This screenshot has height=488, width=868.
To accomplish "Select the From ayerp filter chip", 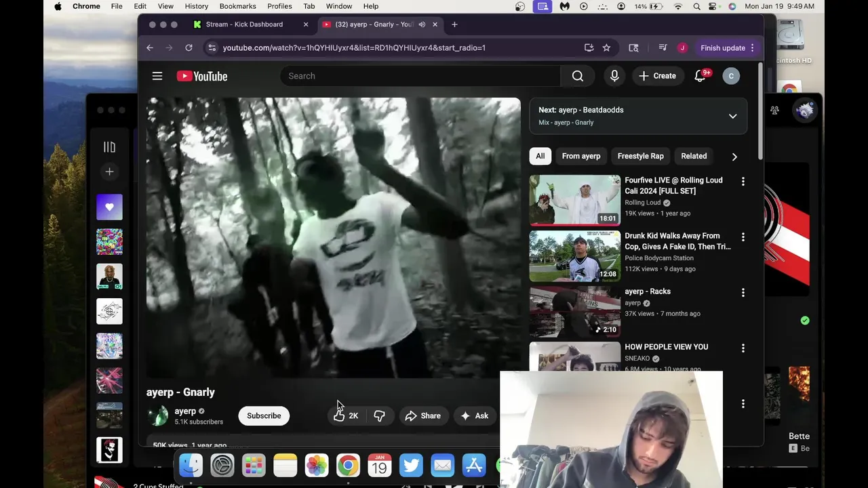I will click(x=581, y=156).
